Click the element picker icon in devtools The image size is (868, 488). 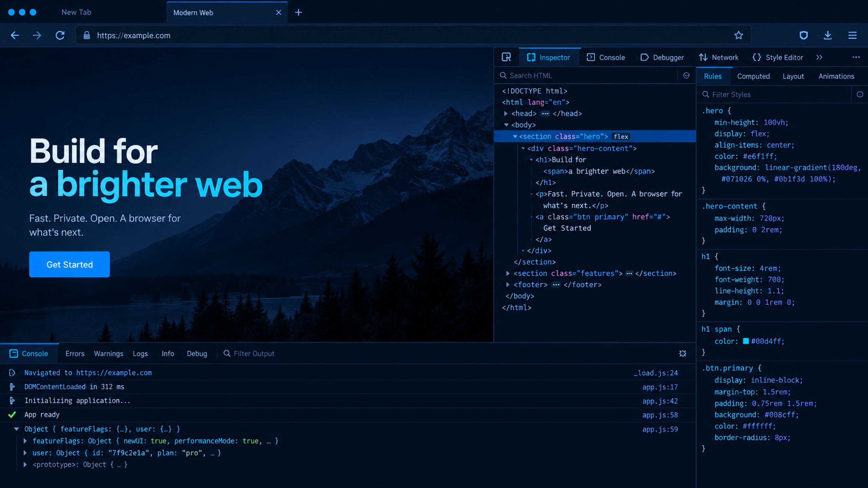point(506,57)
